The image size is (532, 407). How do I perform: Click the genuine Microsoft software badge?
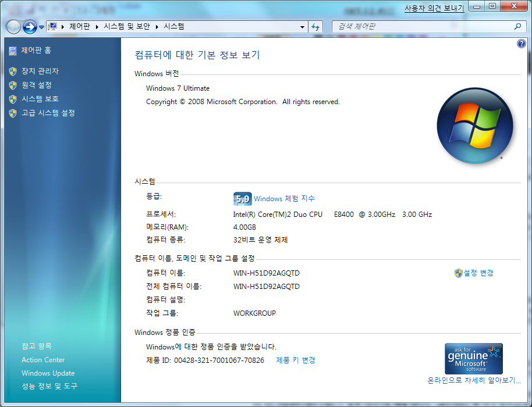tap(474, 359)
